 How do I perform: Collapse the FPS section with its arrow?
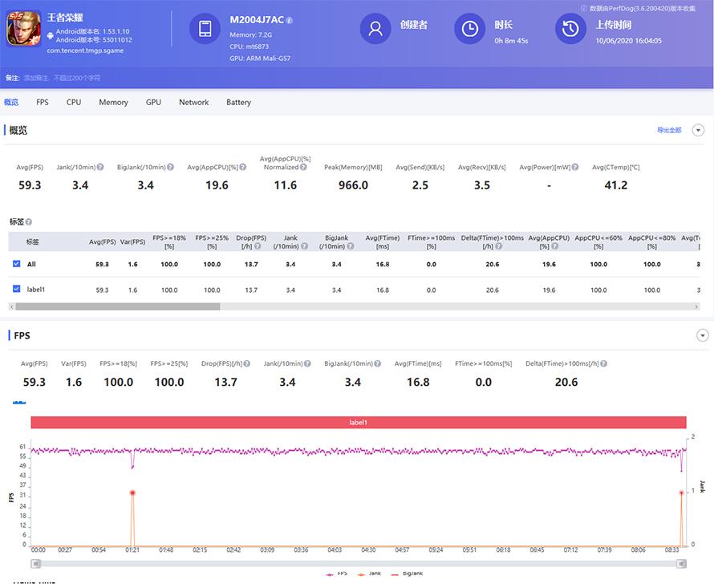pos(703,335)
